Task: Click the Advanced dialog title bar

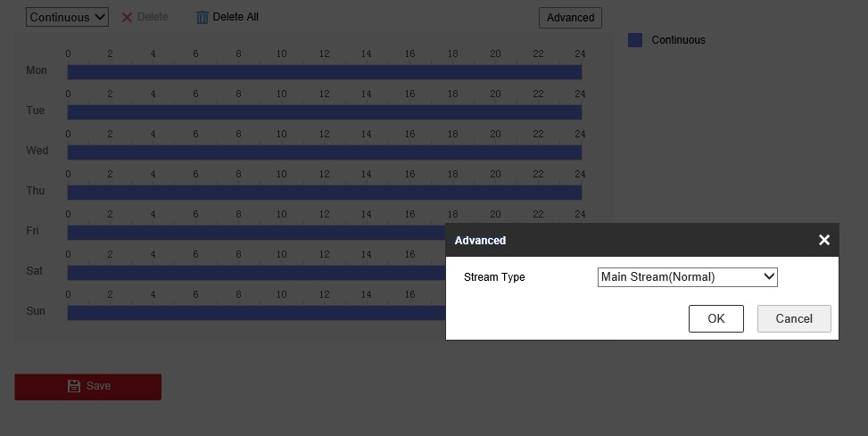Action: [624, 240]
